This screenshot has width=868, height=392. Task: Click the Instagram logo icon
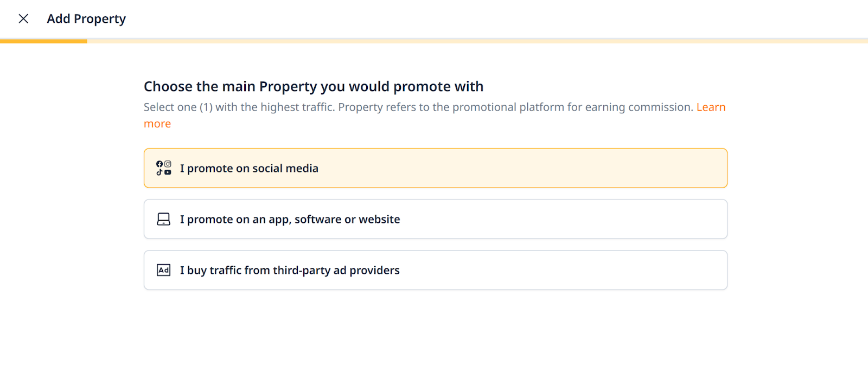168,164
